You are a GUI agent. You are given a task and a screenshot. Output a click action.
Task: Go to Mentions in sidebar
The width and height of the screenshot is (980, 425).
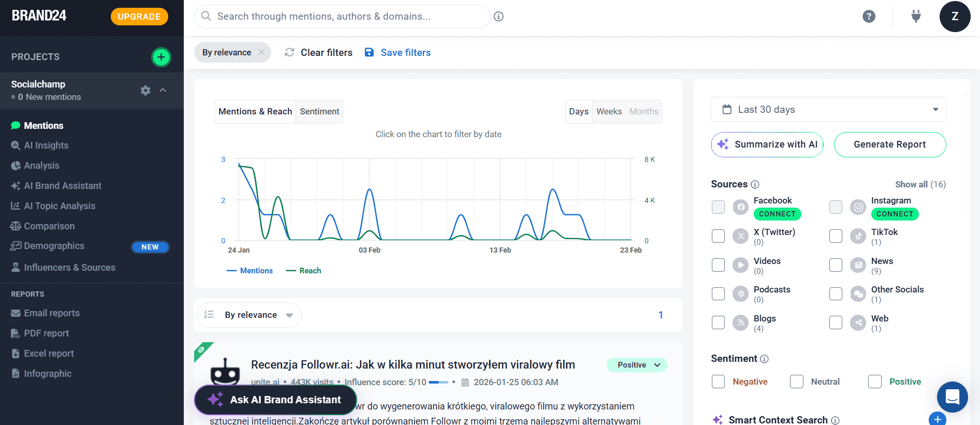pyautogui.click(x=43, y=126)
